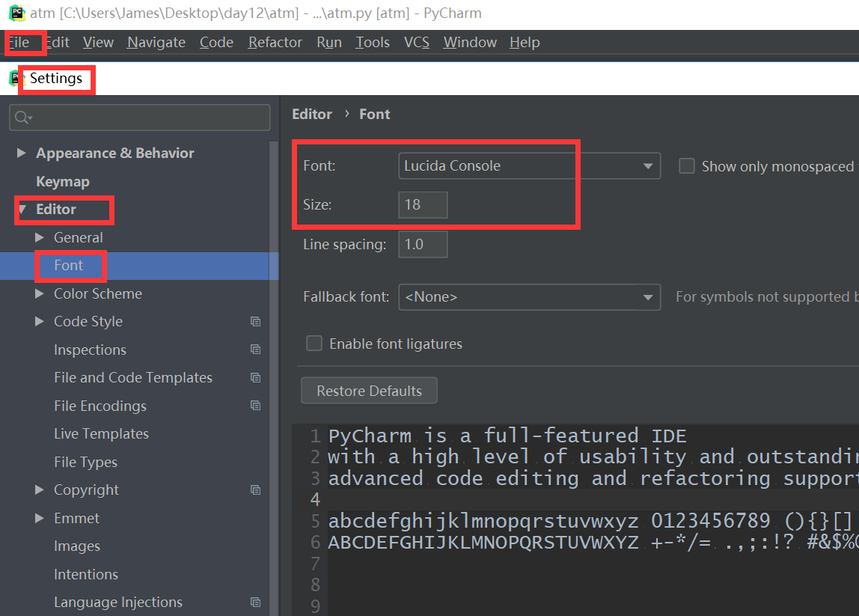Expand the Appearance & Behavior section
Image resolution: width=859 pixels, height=616 pixels.
[x=22, y=153]
